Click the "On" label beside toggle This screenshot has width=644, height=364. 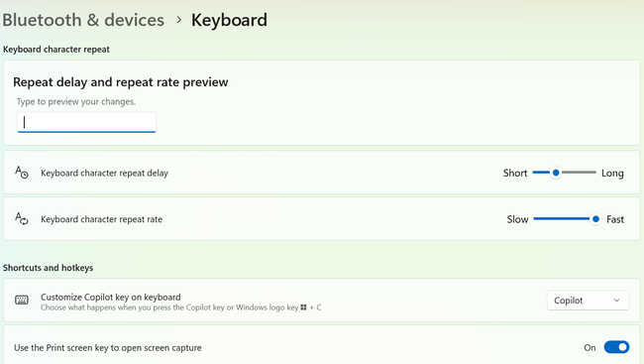pos(590,347)
